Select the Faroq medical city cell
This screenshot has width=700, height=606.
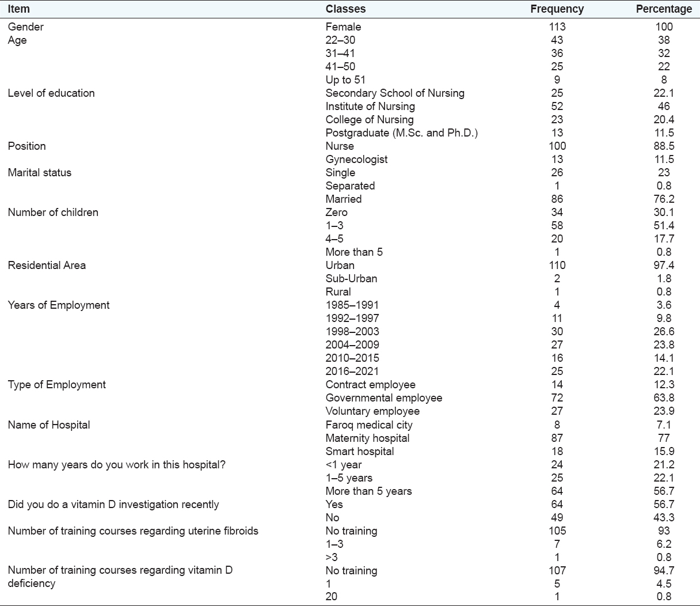click(x=369, y=425)
